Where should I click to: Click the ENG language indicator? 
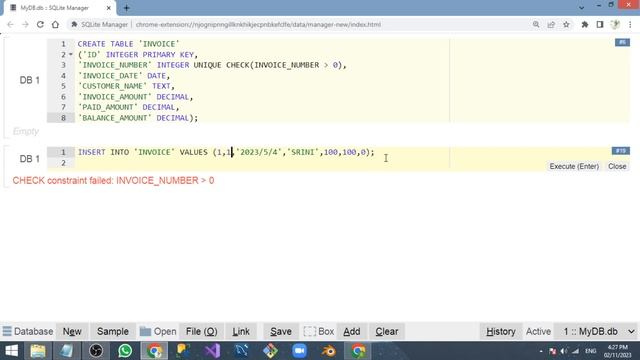click(x=591, y=351)
